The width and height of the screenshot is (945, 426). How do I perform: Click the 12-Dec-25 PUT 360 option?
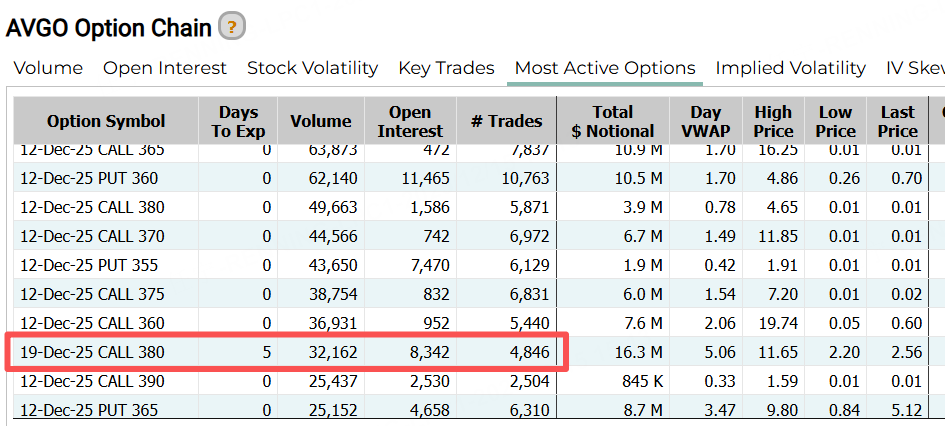[x=88, y=179]
